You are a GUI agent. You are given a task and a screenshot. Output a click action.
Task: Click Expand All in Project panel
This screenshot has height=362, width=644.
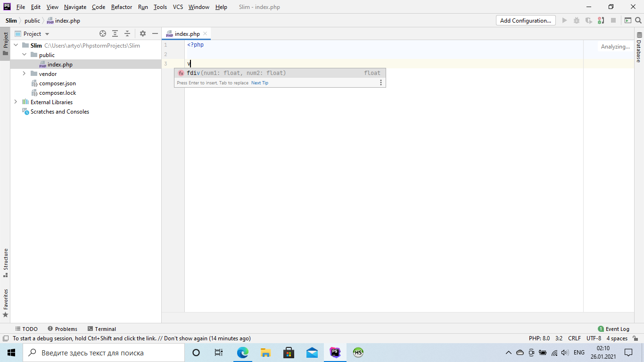(x=115, y=33)
